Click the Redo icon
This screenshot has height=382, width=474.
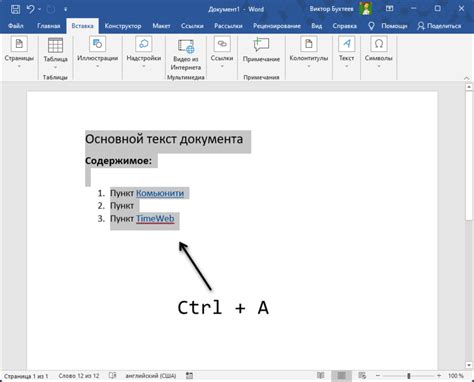[x=51, y=9]
